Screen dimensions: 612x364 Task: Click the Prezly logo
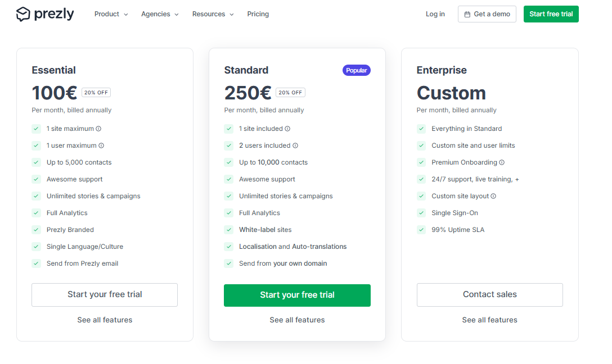pos(45,14)
